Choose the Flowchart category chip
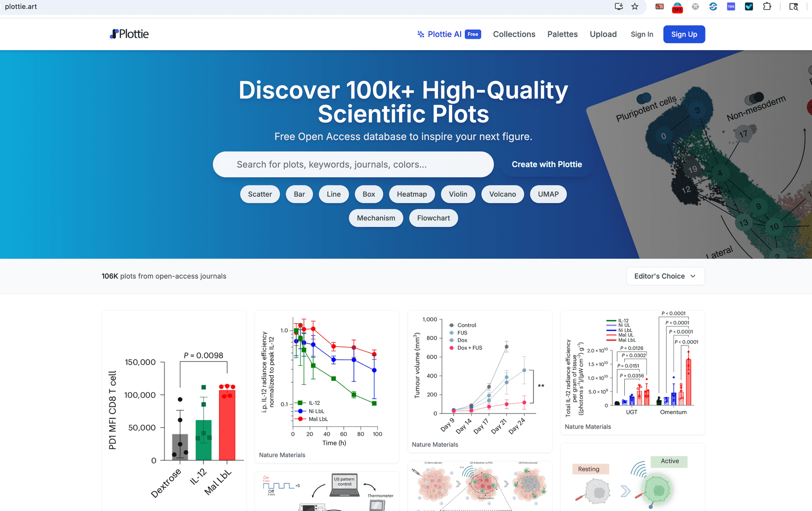Image resolution: width=812 pixels, height=511 pixels. tap(433, 218)
